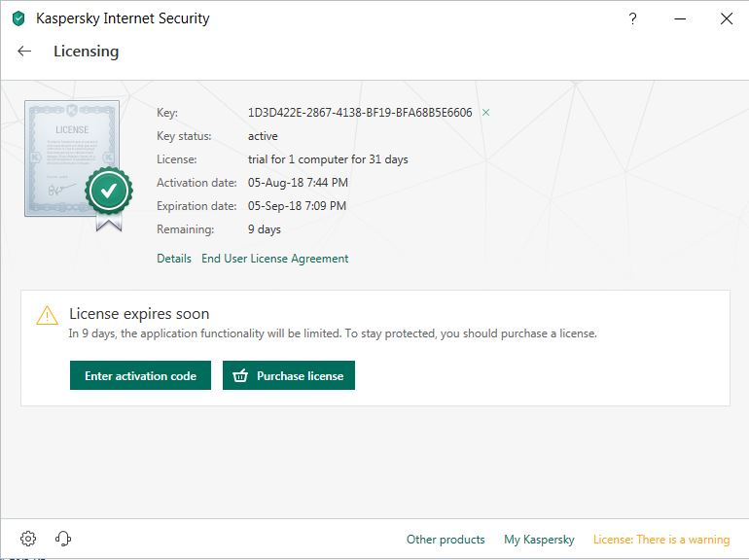This screenshot has height=560, width=749.
Task: Click License: There is a warning link
Action: pos(661,539)
